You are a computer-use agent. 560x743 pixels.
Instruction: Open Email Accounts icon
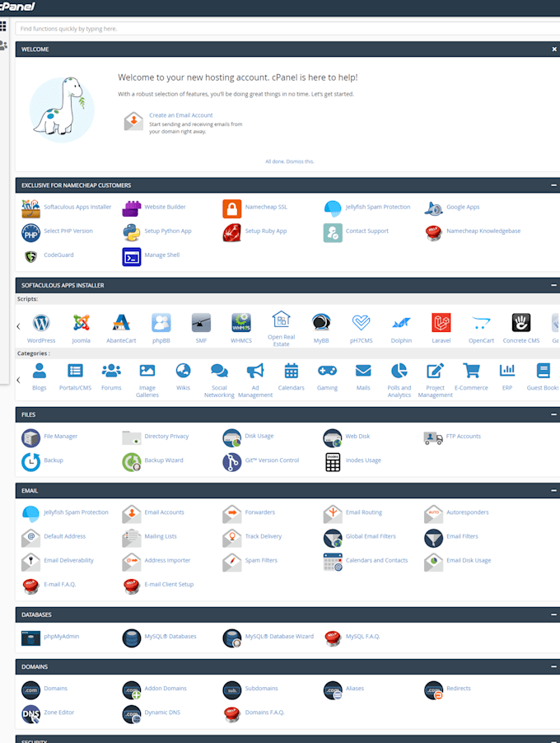[x=132, y=514]
